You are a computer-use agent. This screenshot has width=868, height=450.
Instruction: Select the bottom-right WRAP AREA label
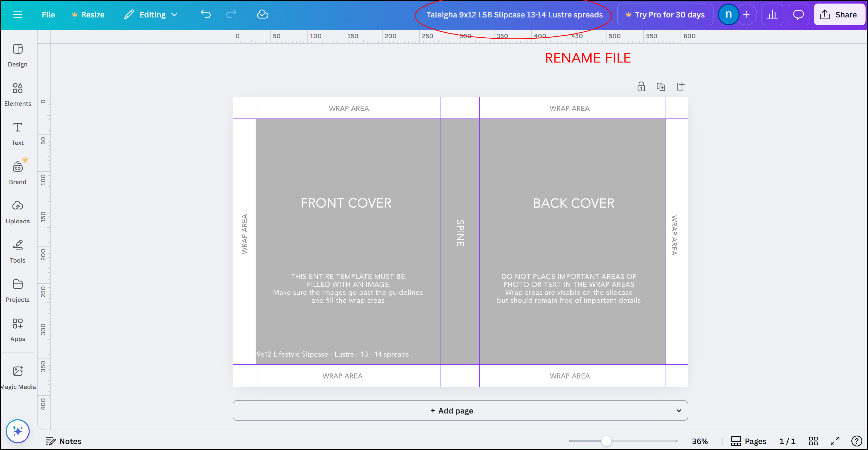click(x=570, y=376)
